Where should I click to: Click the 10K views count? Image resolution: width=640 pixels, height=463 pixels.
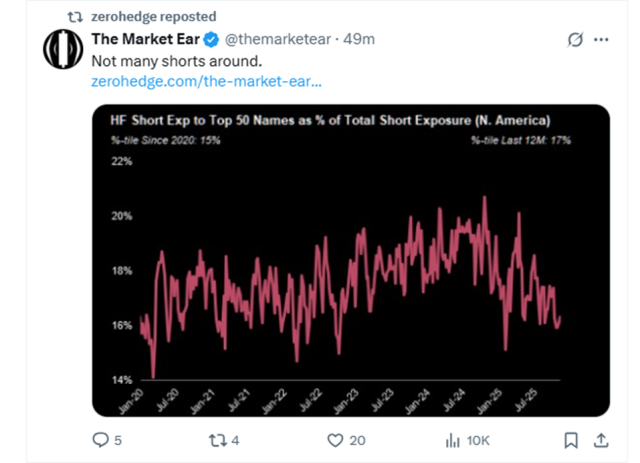tap(480, 439)
